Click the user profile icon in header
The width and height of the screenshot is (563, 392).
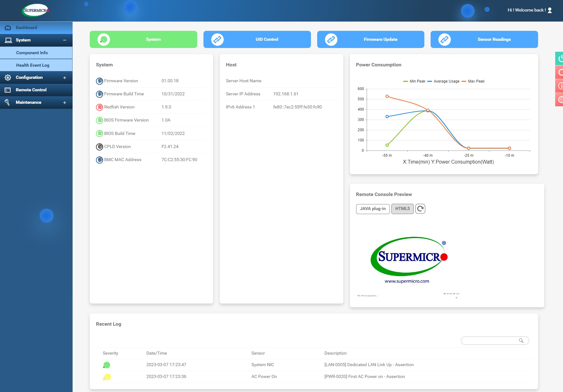tap(550, 10)
